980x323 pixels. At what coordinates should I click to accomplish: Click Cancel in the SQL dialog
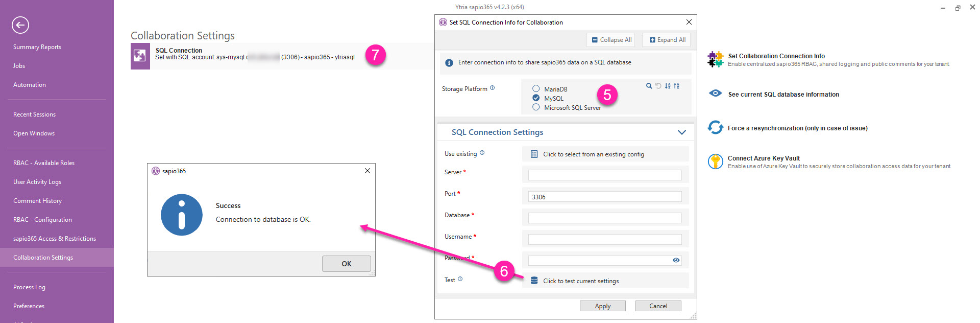point(658,306)
